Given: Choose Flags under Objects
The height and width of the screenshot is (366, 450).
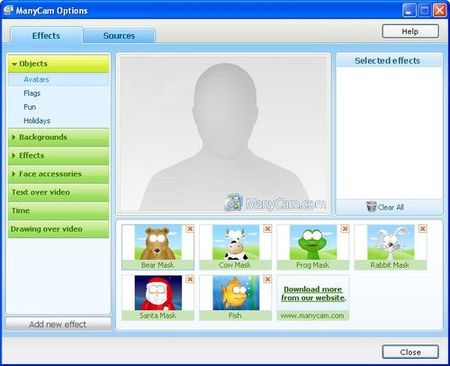Looking at the screenshot, I should [58, 93].
